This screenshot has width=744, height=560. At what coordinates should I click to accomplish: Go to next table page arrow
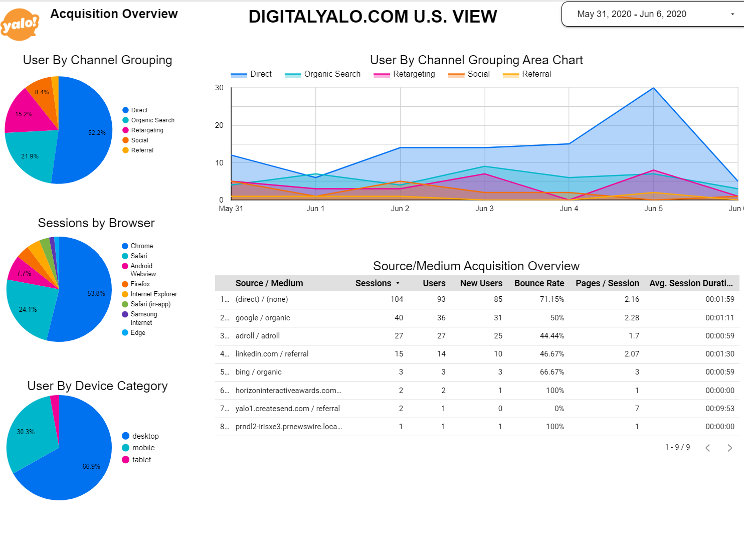730,448
